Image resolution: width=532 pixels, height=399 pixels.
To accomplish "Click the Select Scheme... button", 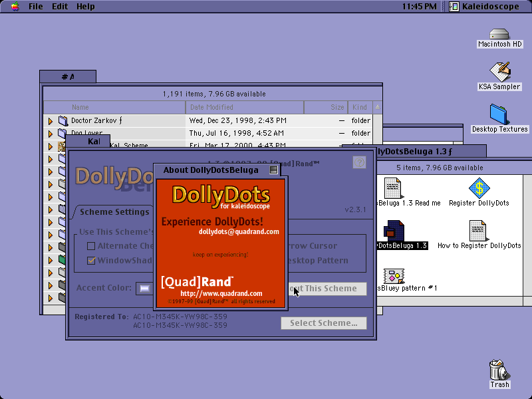I will (x=324, y=323).
